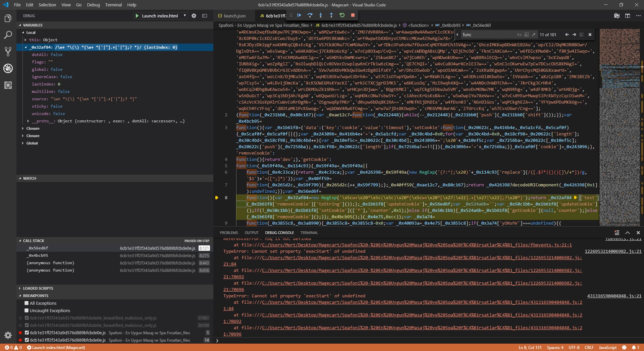
Task: Collapse the _0x32af84 variable
Action: coord(25,47)
